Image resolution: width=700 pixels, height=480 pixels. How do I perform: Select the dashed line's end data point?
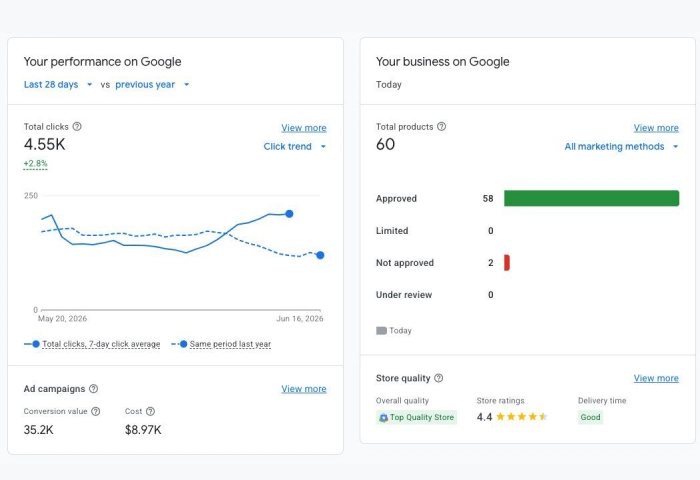tap(320, 255)
